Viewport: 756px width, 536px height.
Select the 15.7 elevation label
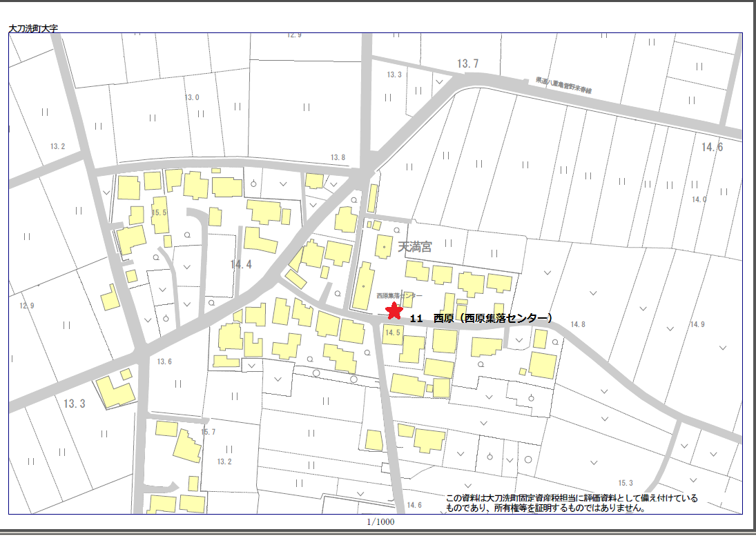pyautogui.click(x=208, y=432)
